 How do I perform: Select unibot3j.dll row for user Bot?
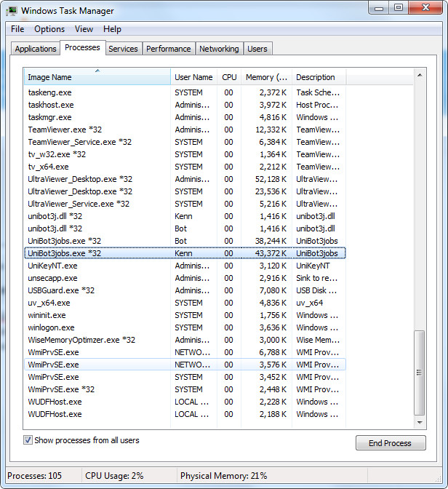pos(185,228)
